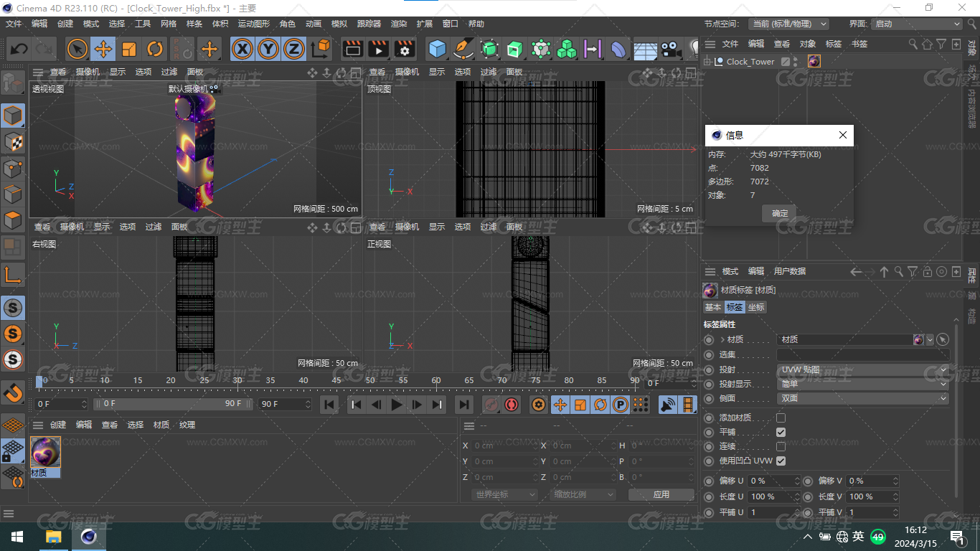Image resolution: width=980 pixels, height=551 pixels.
Task: Click the 应用 button in coordinates panel
Action: (x=661, y=494)
